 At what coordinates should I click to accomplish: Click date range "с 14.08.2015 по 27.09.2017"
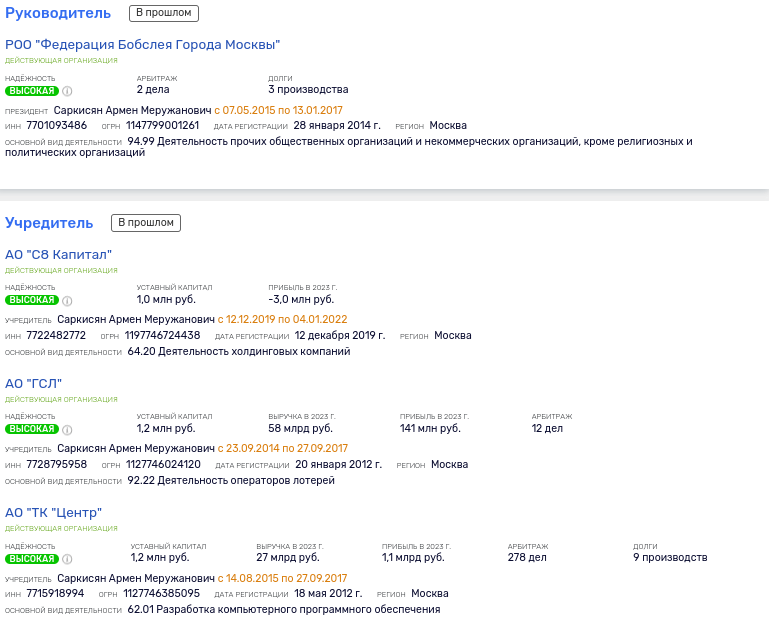[282, 578]
